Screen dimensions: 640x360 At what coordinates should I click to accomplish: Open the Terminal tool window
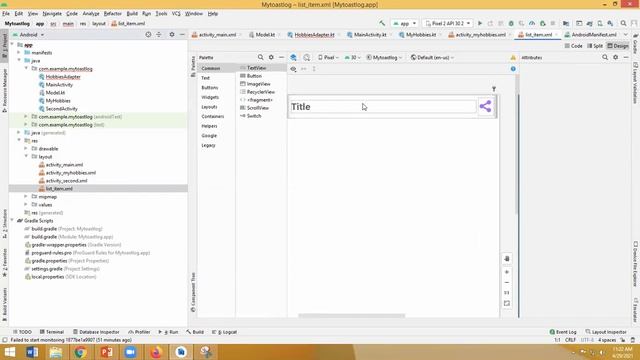pos(52,332)
